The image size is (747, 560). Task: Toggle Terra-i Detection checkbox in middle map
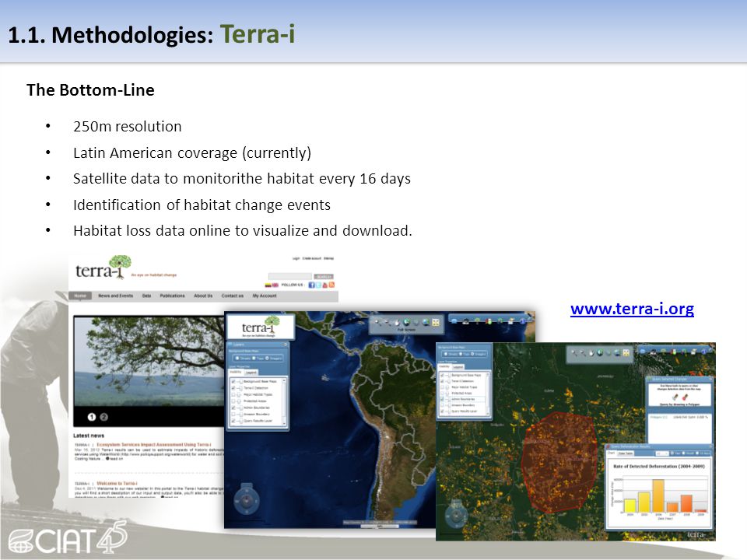233,388
